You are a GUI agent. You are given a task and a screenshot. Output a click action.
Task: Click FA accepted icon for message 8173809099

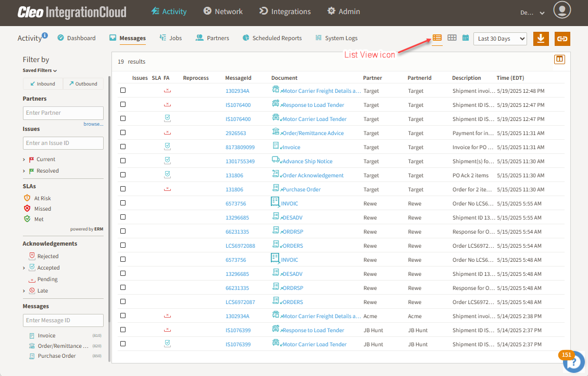tap(167, 147)
